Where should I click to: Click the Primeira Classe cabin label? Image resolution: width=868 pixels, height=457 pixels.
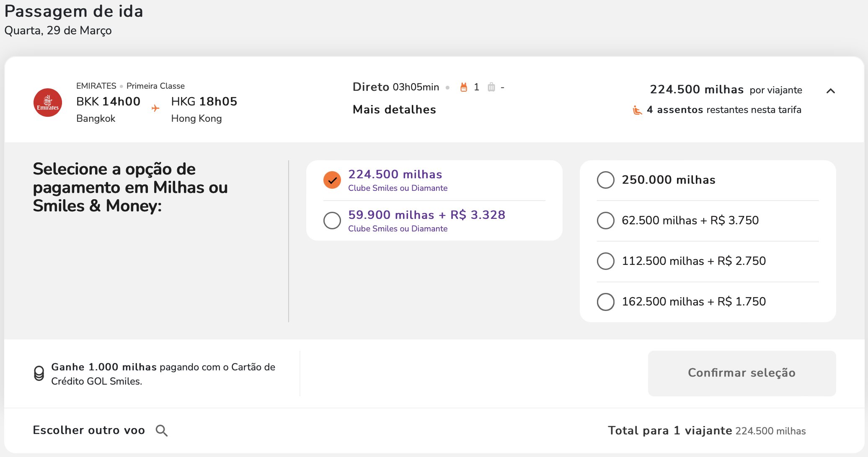pos(155,86)
